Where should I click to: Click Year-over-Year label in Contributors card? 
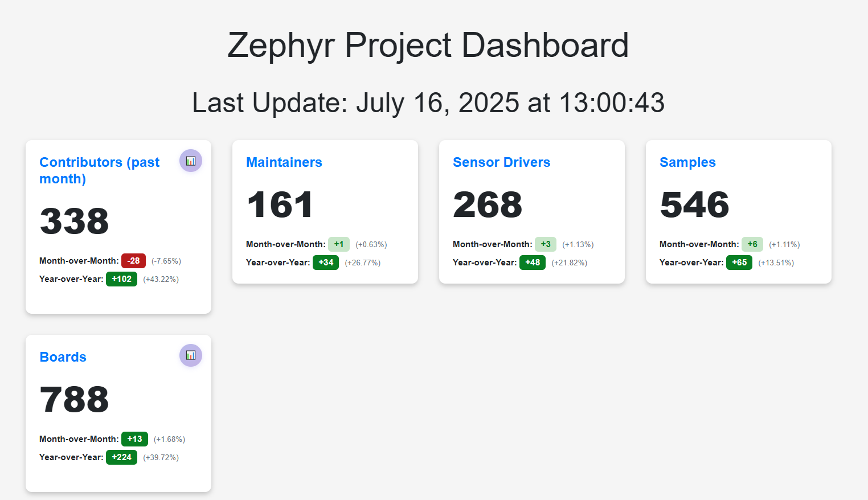tap(71, 279)
